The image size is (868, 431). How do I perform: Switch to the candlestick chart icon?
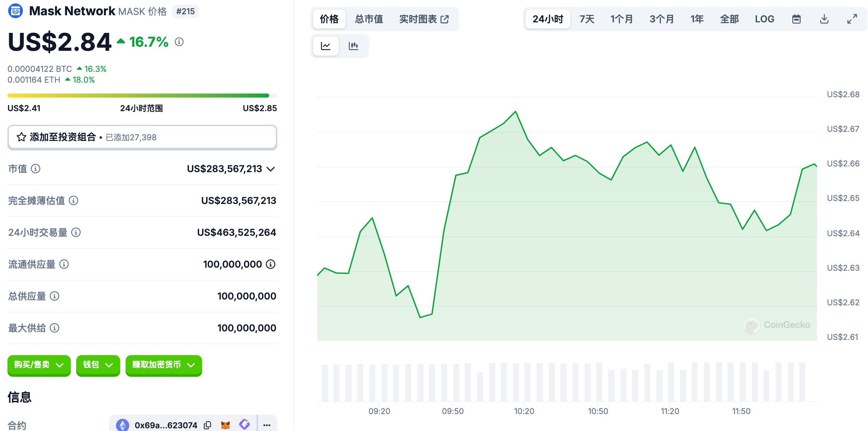(x=353, y=46)
